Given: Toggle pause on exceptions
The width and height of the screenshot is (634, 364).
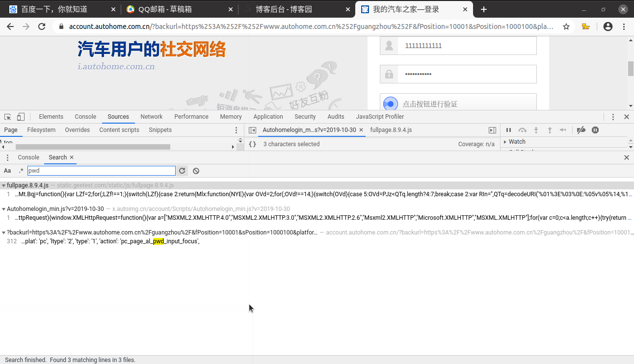Looking at the screenshot, I should coord(595,130).
